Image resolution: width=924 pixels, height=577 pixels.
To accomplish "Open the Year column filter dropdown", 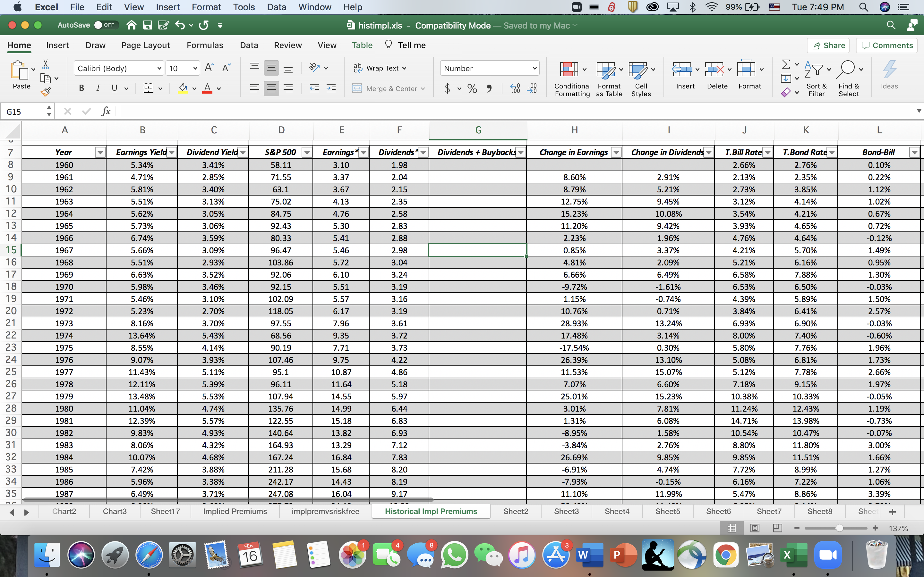I will click(x=100, y=152).
